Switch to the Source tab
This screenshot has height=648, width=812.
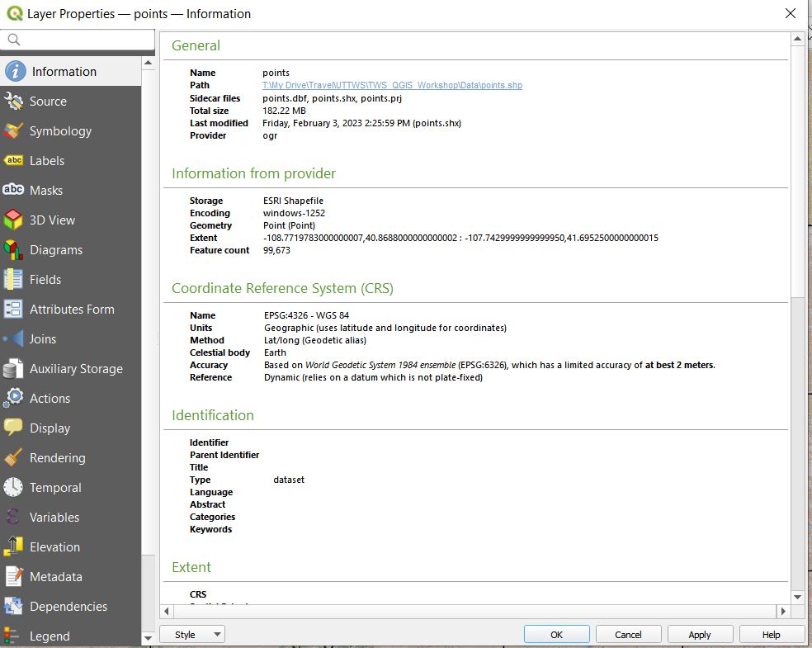(48, 102)
